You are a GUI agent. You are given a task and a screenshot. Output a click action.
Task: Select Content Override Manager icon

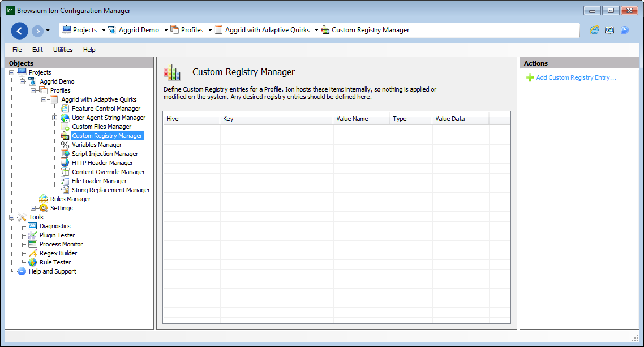tap(65, 171)
